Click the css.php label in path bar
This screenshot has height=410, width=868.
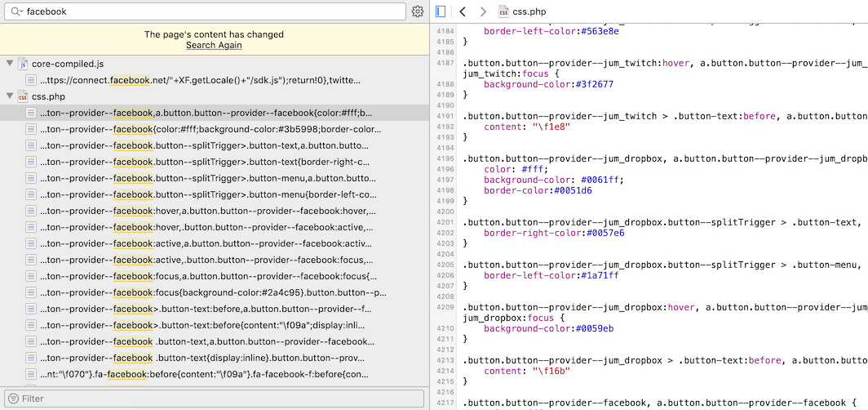(x=529, y=11)
